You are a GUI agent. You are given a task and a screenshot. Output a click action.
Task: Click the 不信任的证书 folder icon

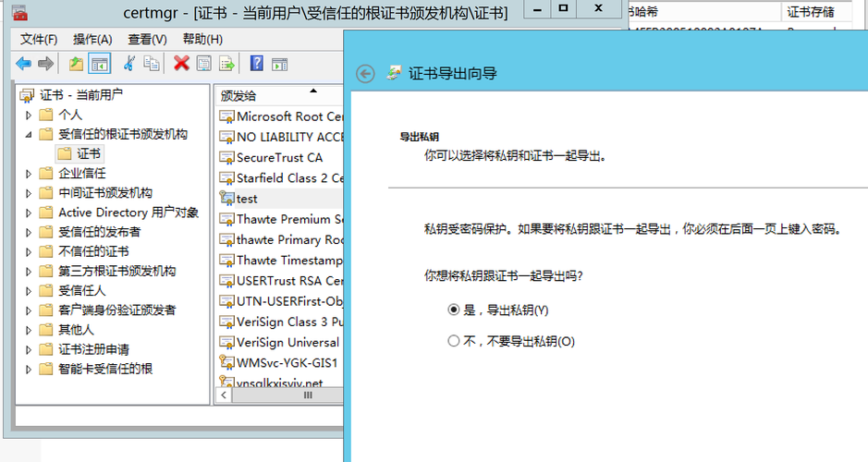pyautogui.click(x=46, y=251)
